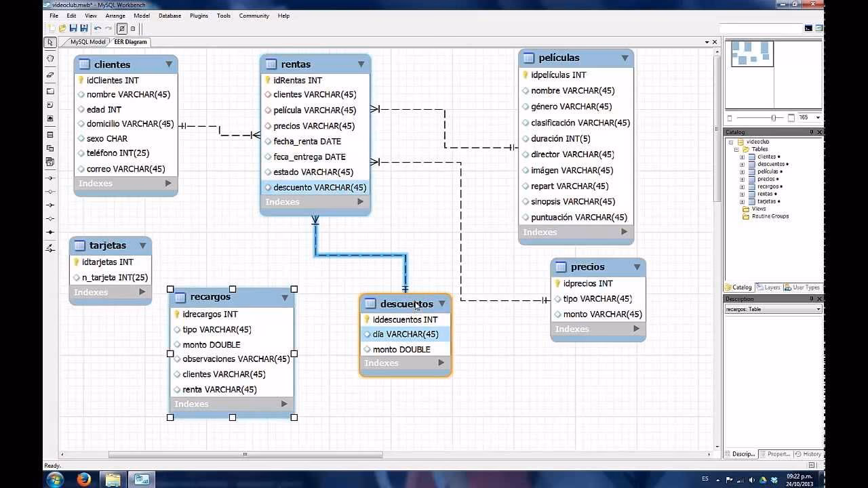The height and width of the screenshot is (488, 868).
Task: Select the new routine group tool
Action: click(50, 162)
